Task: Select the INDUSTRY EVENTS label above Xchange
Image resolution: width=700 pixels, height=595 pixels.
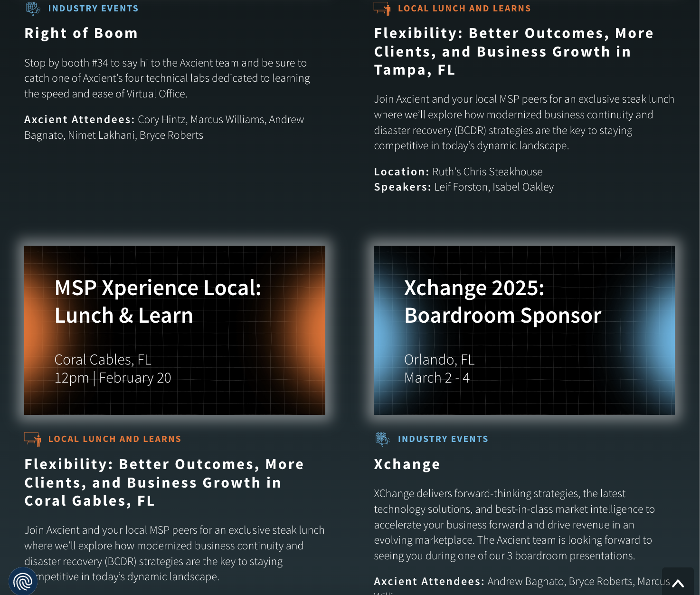Action: (443, 439)
